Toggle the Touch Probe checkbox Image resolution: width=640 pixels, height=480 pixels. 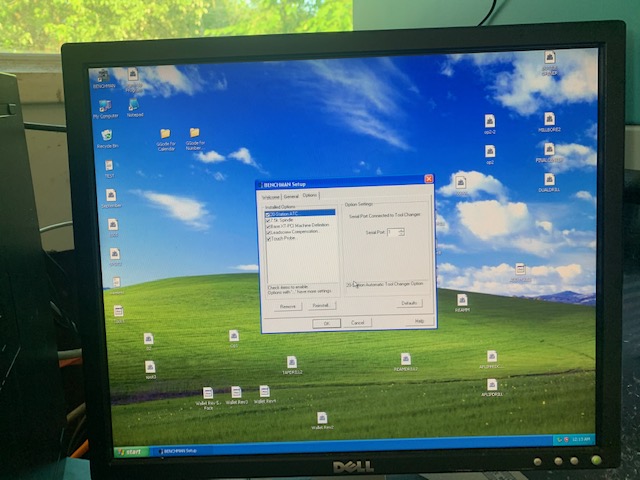click(268, 238)
